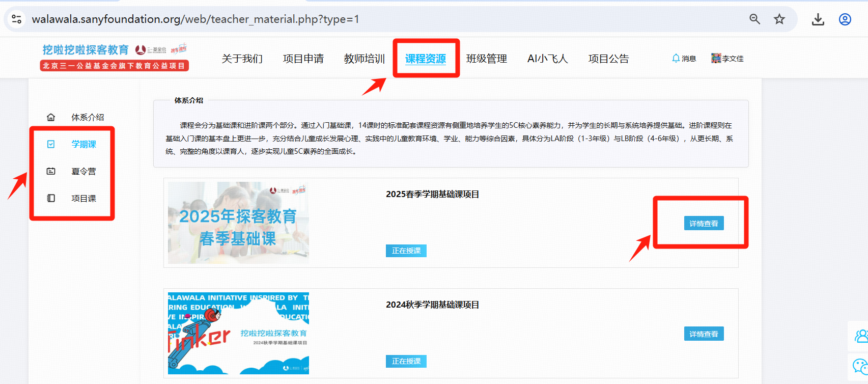This screenshot has height=384, width=868.
Task: Click the browser zoom magnifier icon
Action: [754, 19]
